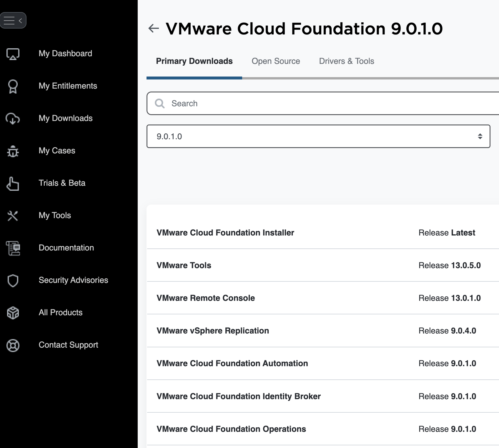Click the All Products cube icon
The image size is (499, 448).
click(13, 313)
